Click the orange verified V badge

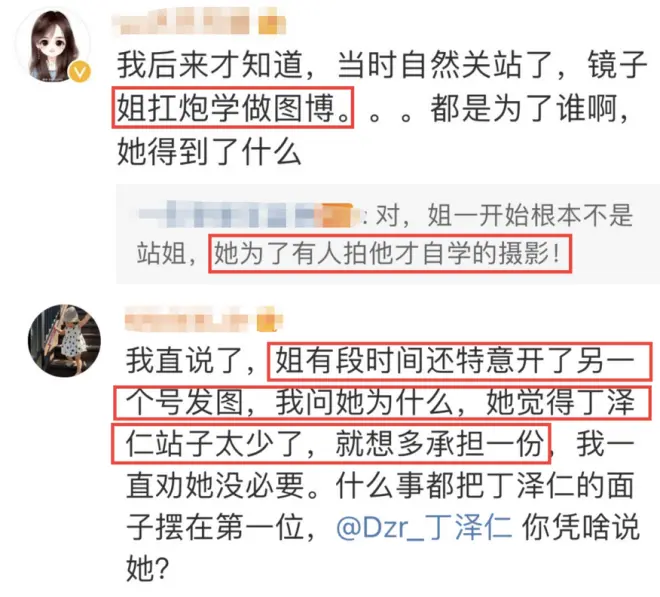[80, 72]
